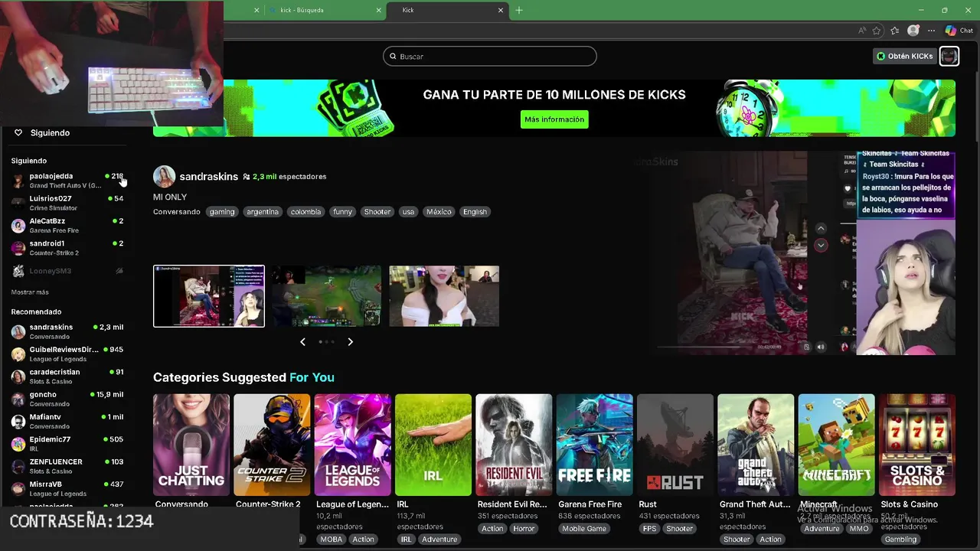This screenshot has height=551, width=980.
Task: Open the Resident Evil category card
Action: 514,445
